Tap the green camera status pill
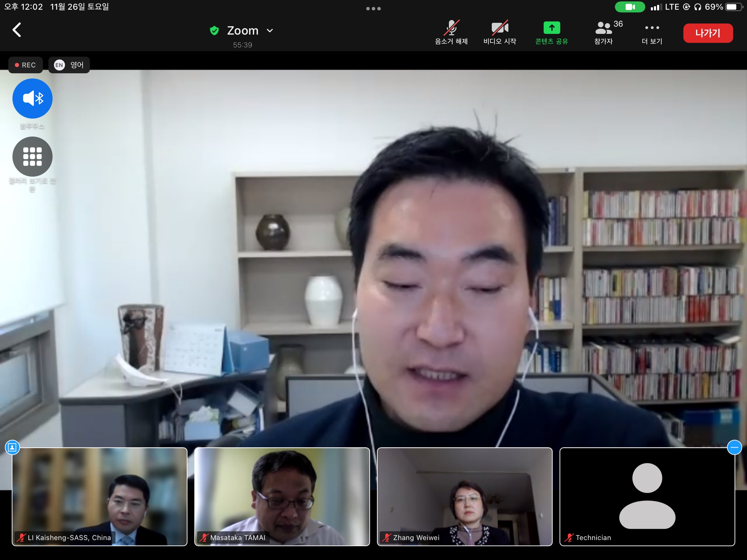The width and height of the screenshot is (747, 560). point(630,7)
